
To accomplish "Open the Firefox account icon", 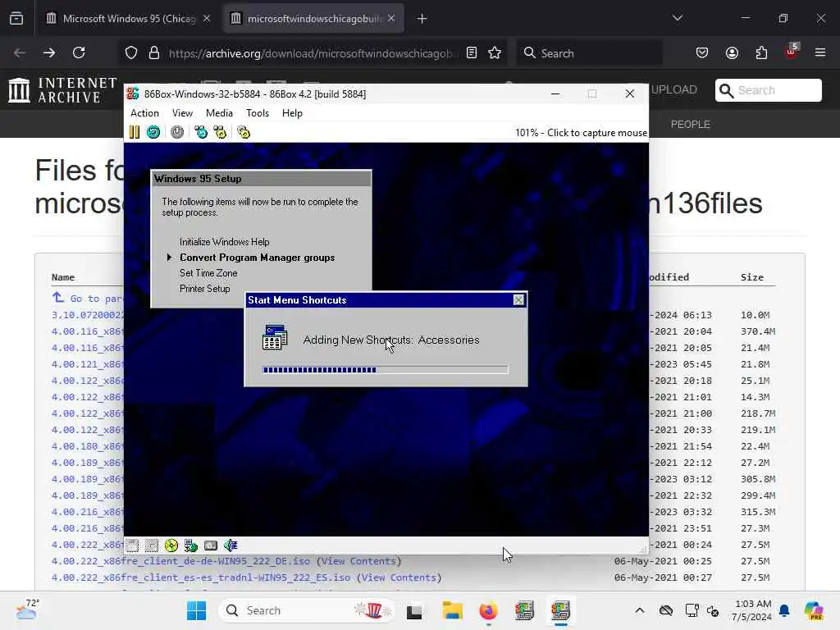I will click(x=732, y=53).
